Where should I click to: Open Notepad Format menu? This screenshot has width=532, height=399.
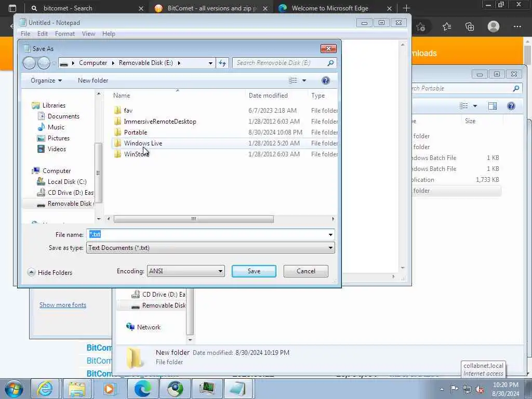click(x=65, y=34)
